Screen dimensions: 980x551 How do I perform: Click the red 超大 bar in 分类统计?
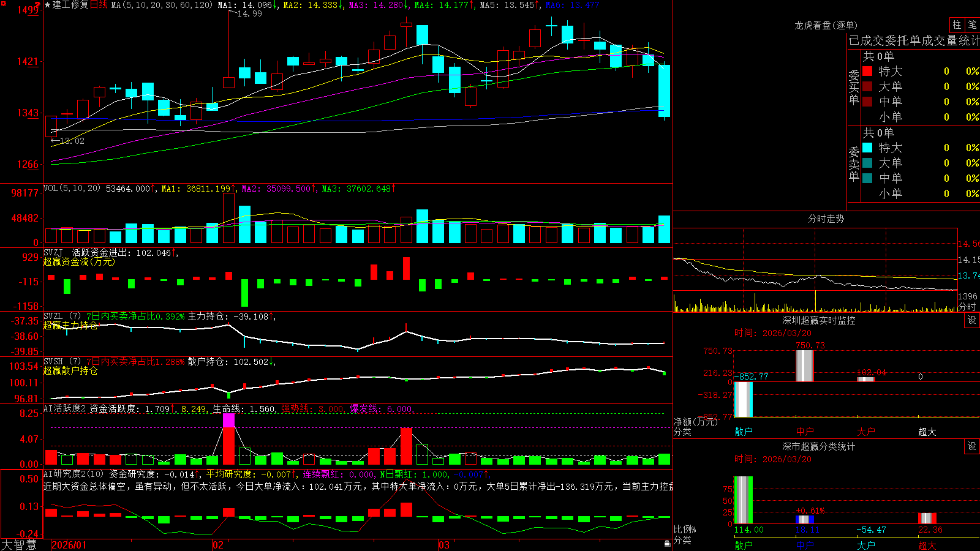click(927, 518)
